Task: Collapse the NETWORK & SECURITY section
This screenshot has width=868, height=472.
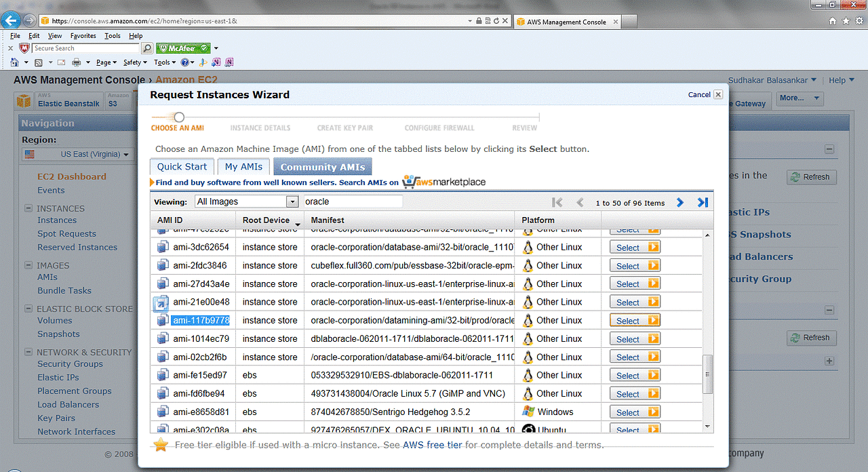Action: (28, 353)
